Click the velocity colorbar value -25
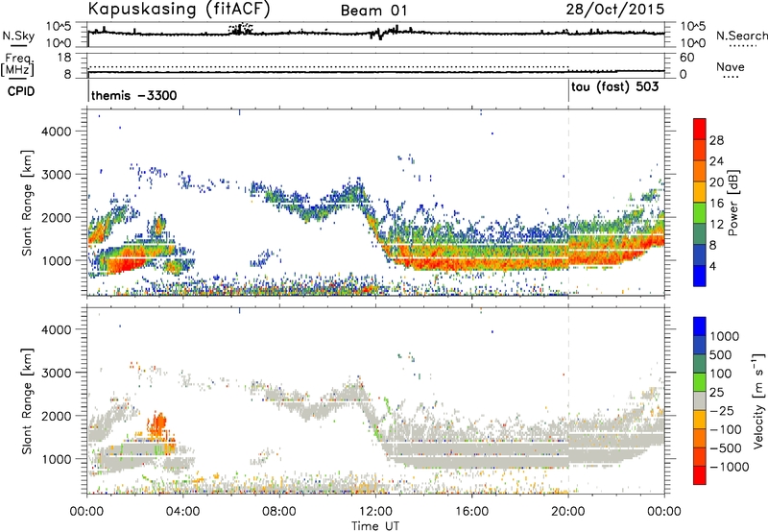Viewport: 768px width, 532px height. click(723, 411)
